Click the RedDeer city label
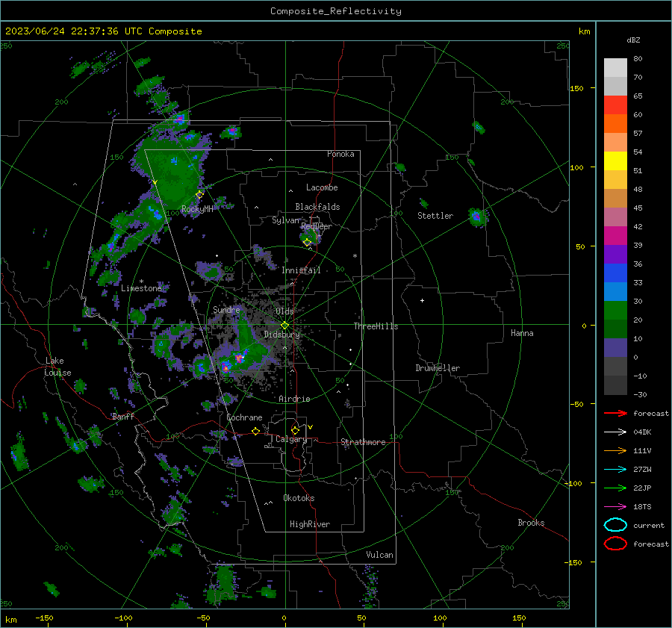The image size is (672, 628). (x=317, y=226)
